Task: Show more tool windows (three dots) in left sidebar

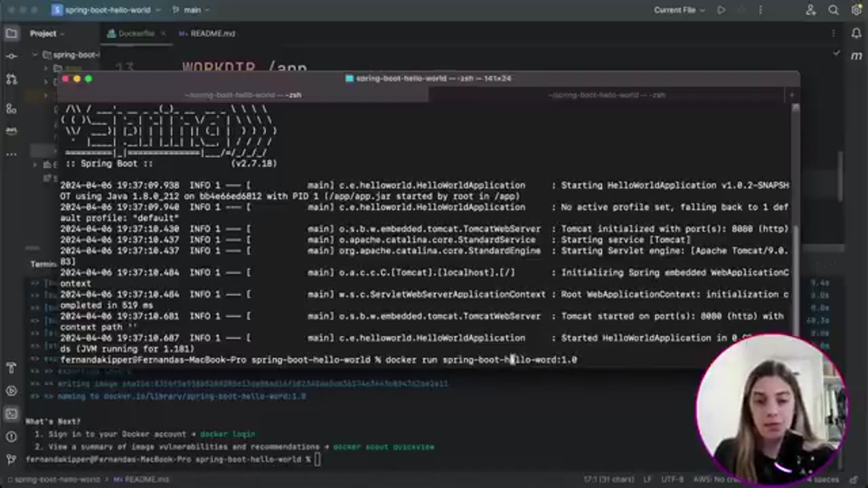Action: click(x=12, y=155)
